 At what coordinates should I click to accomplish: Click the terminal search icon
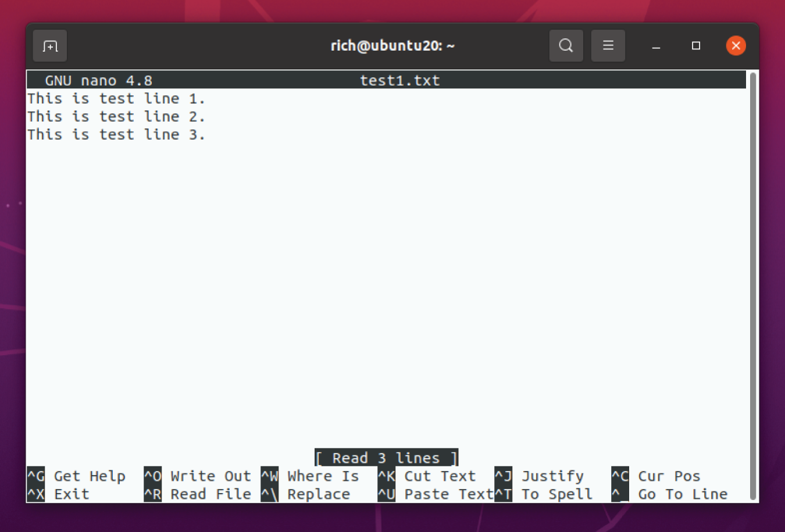click(566, 45)
